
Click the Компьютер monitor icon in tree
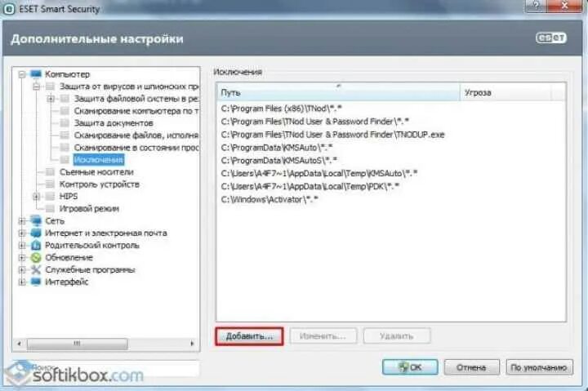click(x=36, y=73)
